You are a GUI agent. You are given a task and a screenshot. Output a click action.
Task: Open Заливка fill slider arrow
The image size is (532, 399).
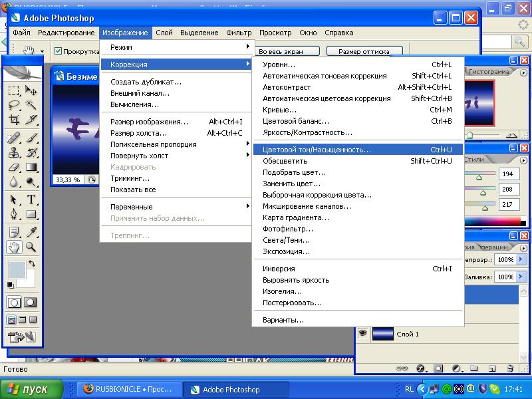pyautogui.click(x=521, y=277)
